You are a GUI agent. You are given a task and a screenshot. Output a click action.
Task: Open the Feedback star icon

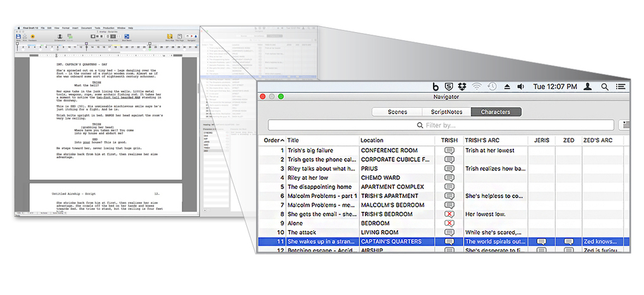(x=33, y=37)
